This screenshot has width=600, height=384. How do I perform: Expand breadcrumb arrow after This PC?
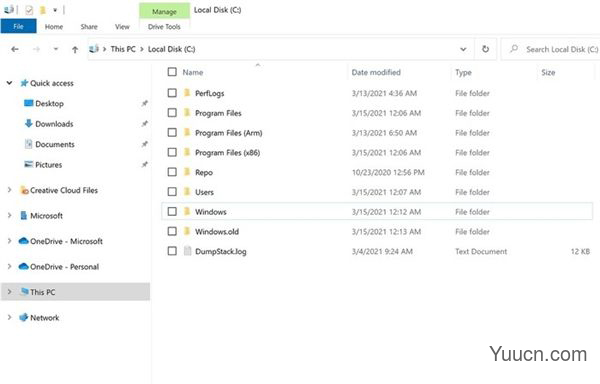(x=142, y=49)
